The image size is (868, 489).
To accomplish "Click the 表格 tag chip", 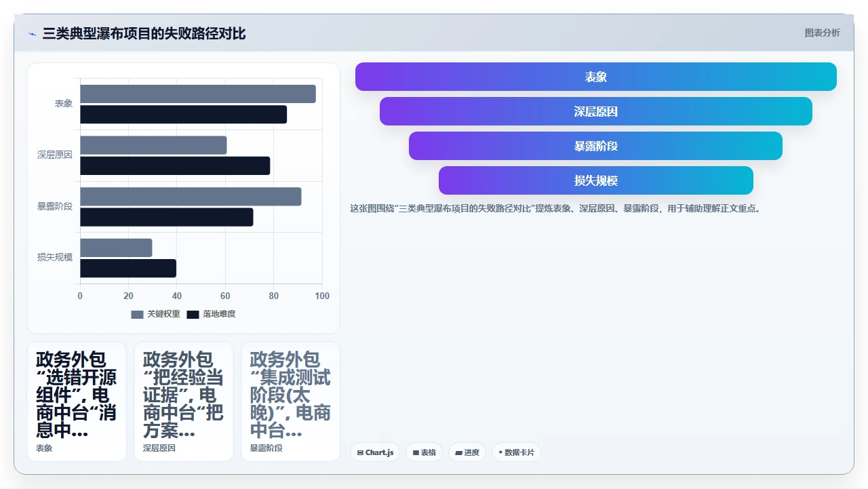I will point(424,452).
